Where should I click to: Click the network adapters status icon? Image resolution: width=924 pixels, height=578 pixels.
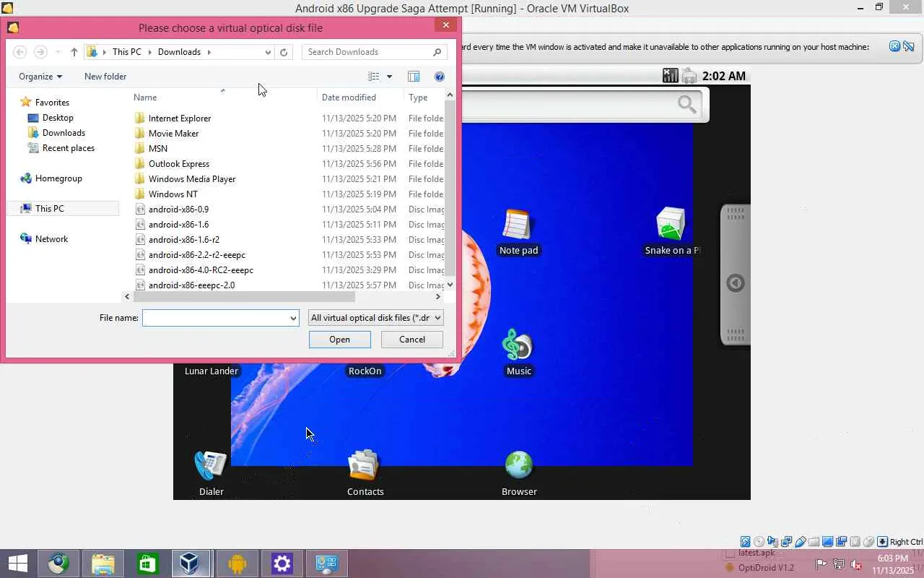[787, 541]
